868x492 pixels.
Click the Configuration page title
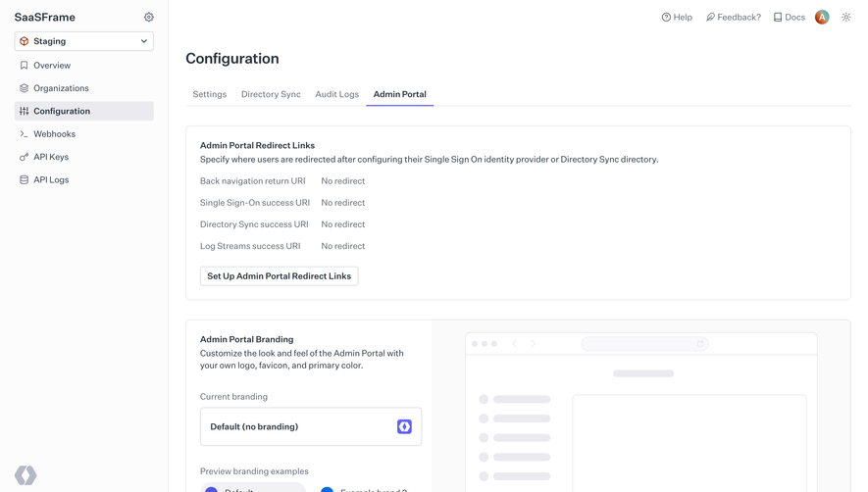232,59
